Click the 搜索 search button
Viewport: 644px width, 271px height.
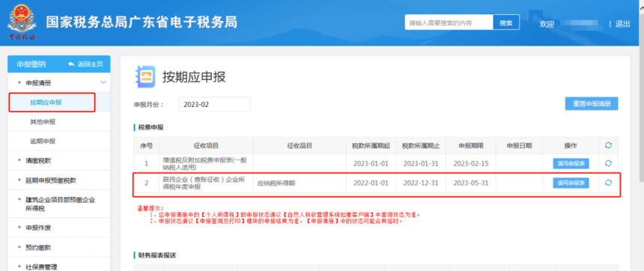[x=506, y=22]
